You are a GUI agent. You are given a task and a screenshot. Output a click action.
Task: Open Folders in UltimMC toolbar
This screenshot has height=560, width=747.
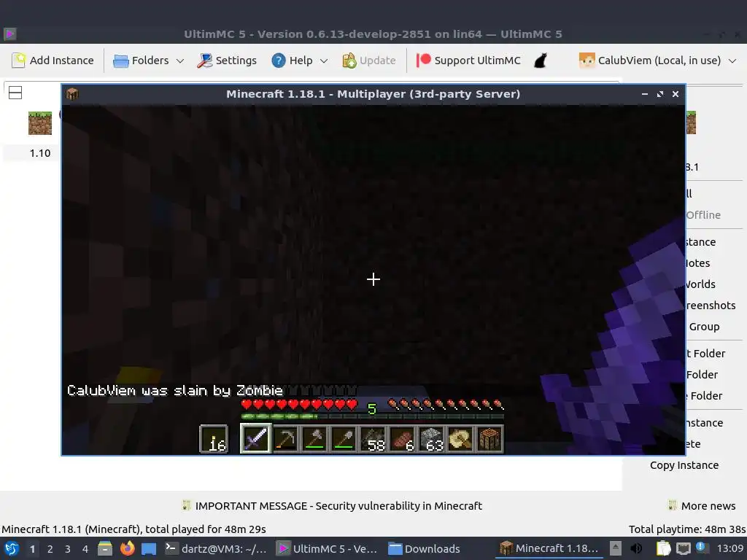(x=142, y=61)
